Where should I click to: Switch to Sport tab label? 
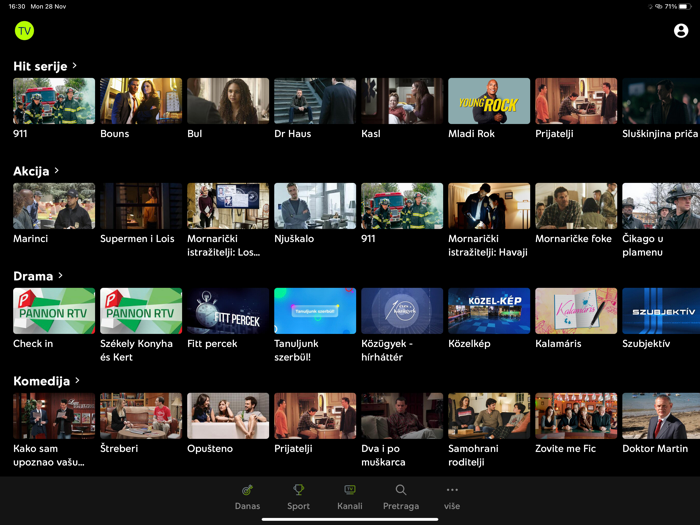point(298,506)
